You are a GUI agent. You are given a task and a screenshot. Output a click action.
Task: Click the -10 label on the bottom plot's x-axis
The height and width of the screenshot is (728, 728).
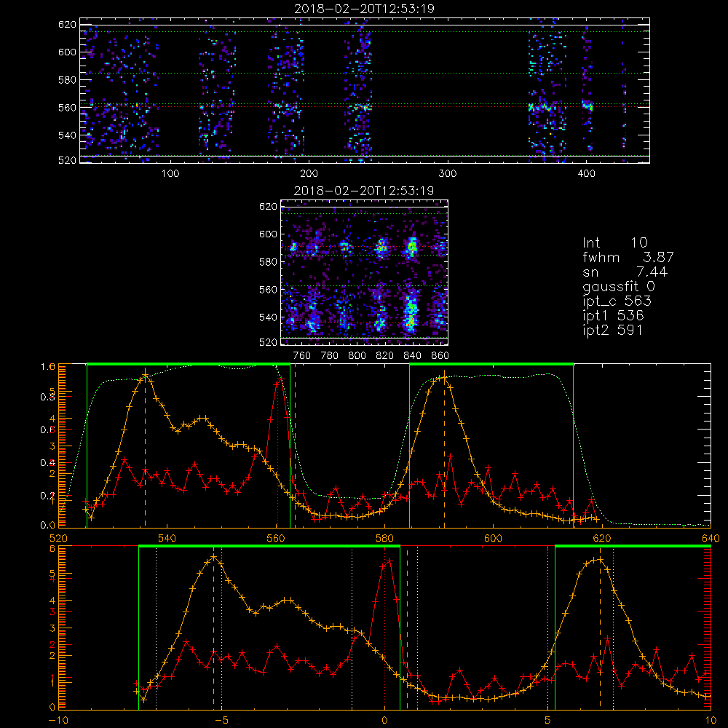click(x=58, y=721)
